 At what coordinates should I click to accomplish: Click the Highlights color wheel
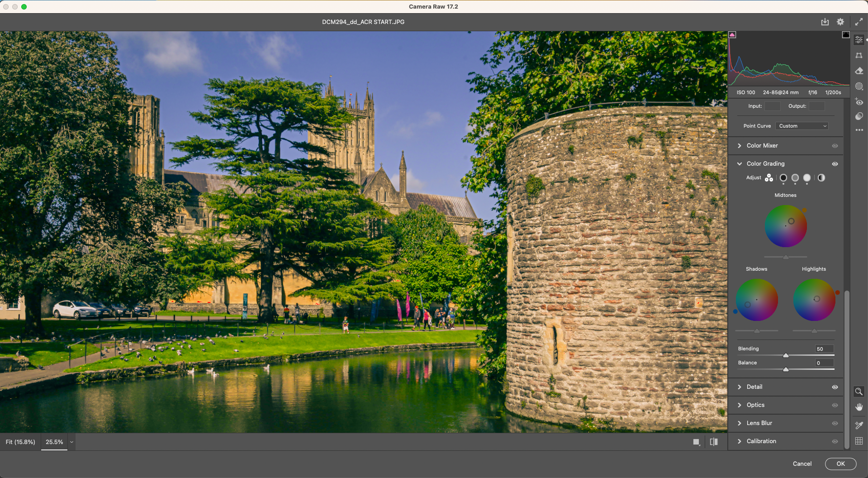click(x=814, y=300)
